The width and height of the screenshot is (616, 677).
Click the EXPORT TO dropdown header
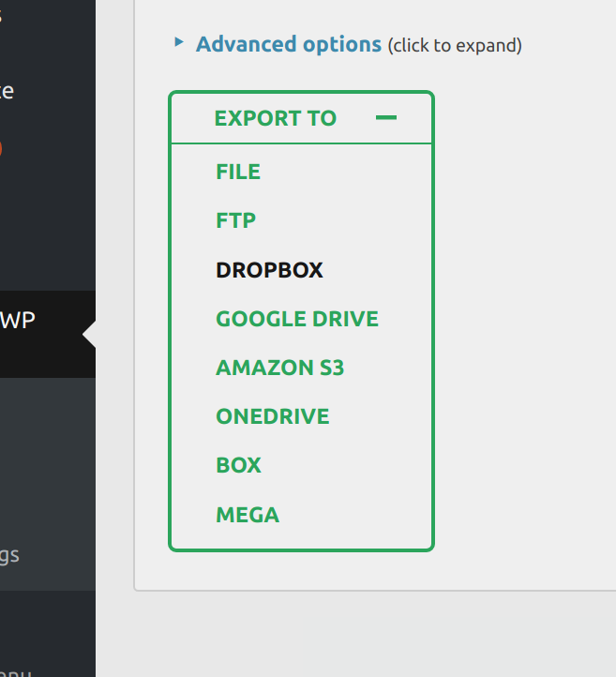(x=275, y=118)
